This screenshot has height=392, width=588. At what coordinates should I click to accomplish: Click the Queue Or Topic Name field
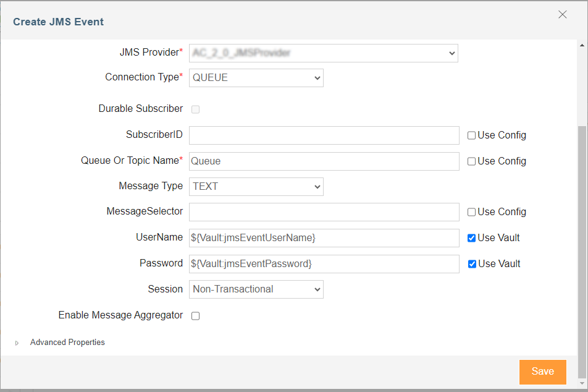324,161
